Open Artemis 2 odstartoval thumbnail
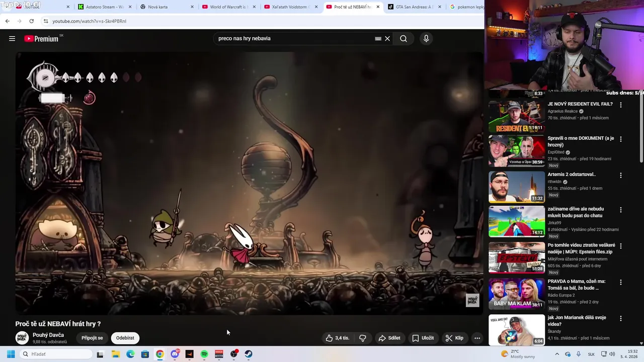 tap(517, 187)
